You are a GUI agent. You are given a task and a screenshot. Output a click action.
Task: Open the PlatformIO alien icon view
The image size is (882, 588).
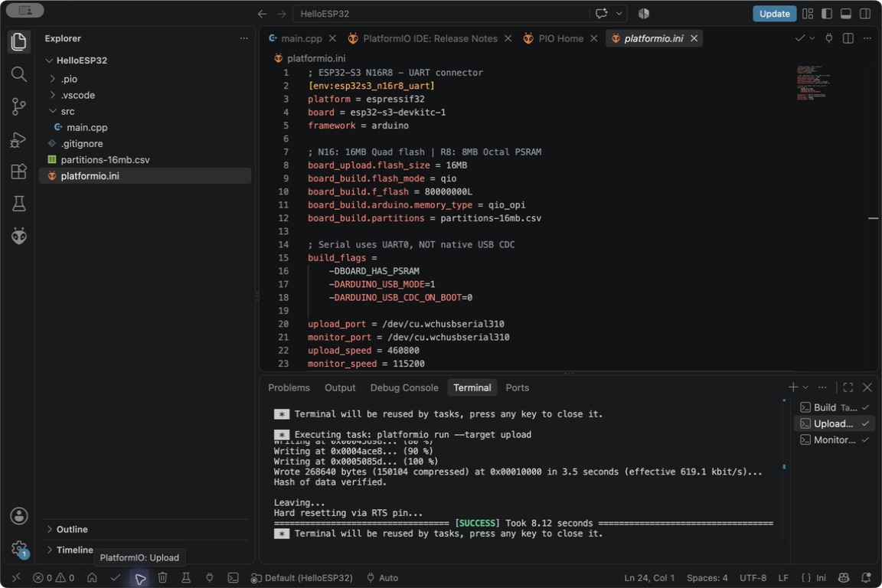point(18,236)
